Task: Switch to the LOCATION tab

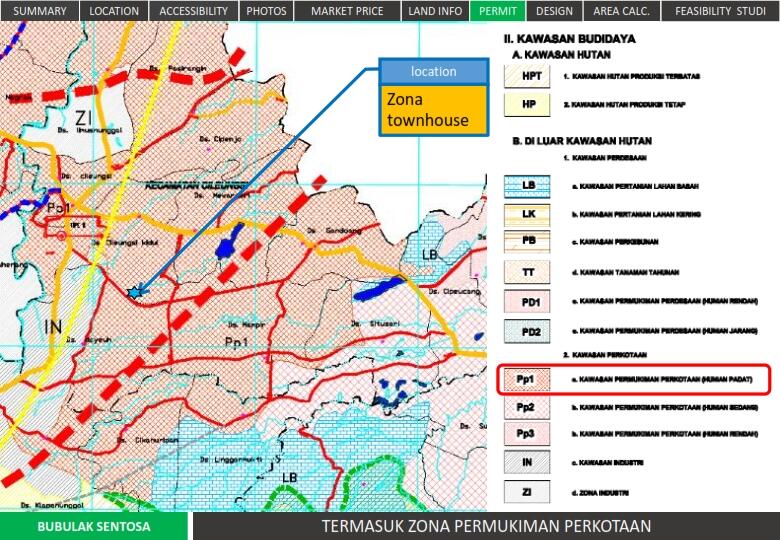Action: 114,10
